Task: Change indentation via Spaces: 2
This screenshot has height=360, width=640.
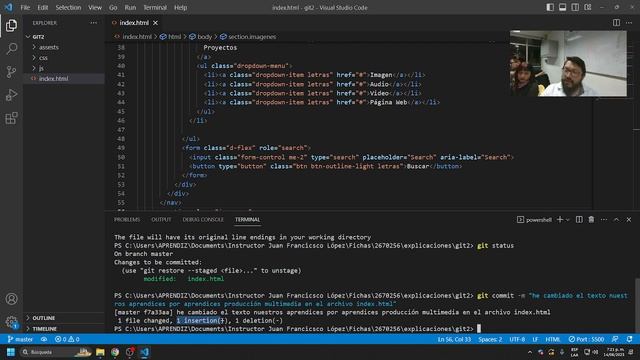Action: coord(490,339)
